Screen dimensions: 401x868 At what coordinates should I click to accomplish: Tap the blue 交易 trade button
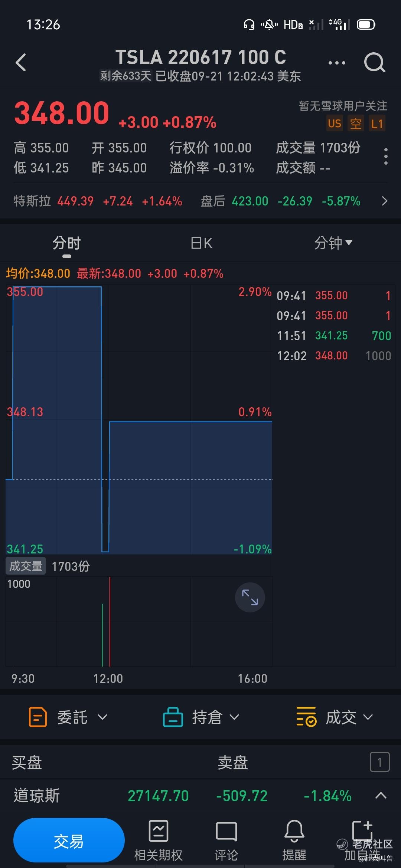(69, 840)
